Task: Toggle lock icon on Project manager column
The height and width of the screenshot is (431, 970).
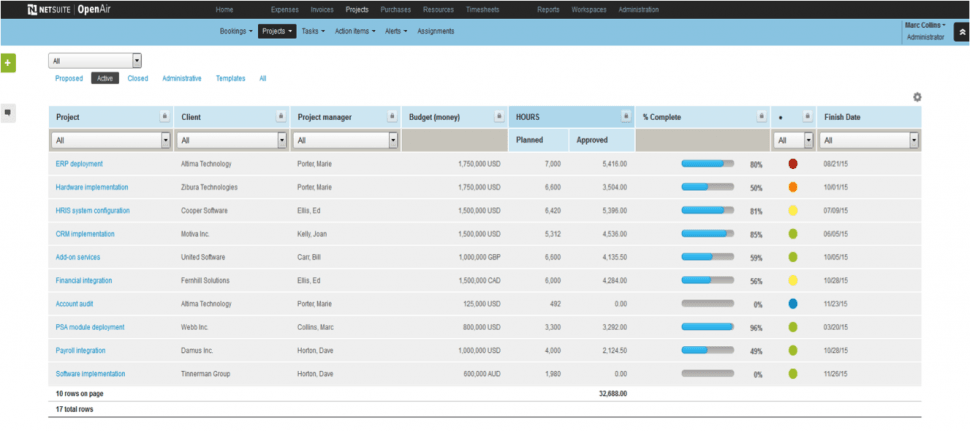Action: 392,116
